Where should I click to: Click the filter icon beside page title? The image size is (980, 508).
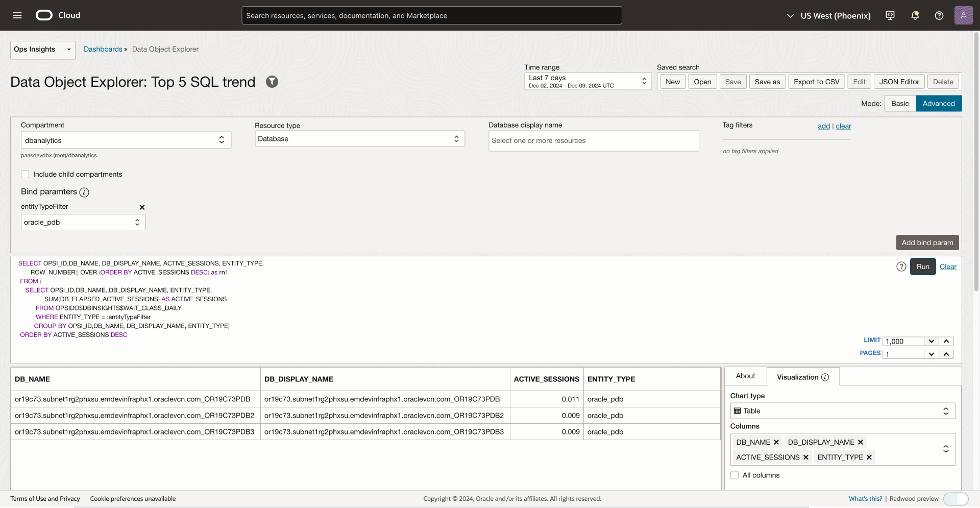pos(272,82)
